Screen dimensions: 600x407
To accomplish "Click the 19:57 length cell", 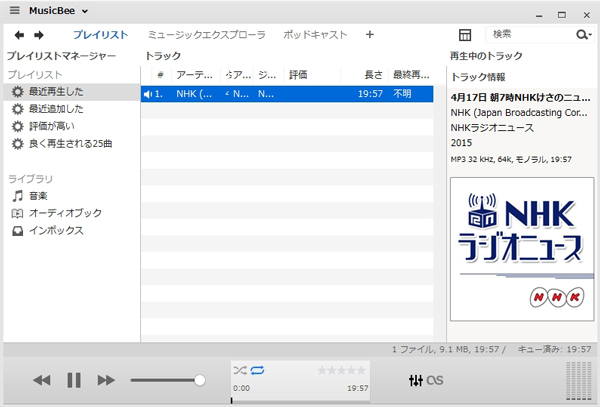I will pyautogui.click(x=370, y=94).
